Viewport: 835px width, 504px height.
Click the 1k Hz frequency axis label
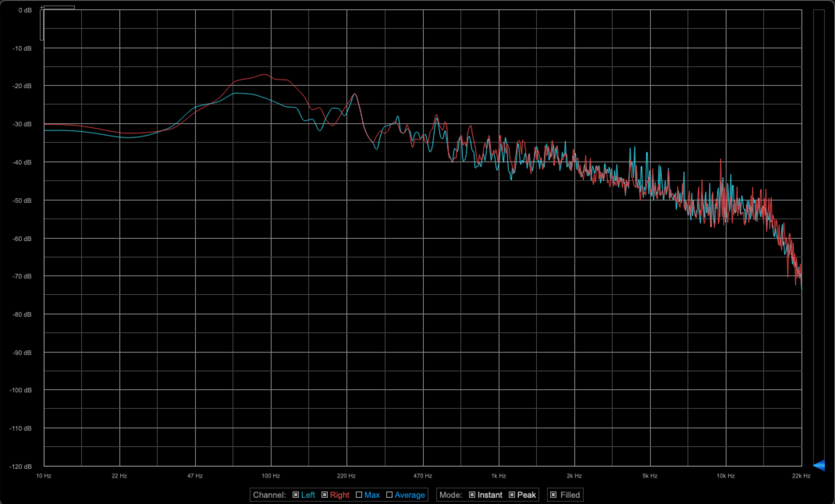tap(499, 476)
